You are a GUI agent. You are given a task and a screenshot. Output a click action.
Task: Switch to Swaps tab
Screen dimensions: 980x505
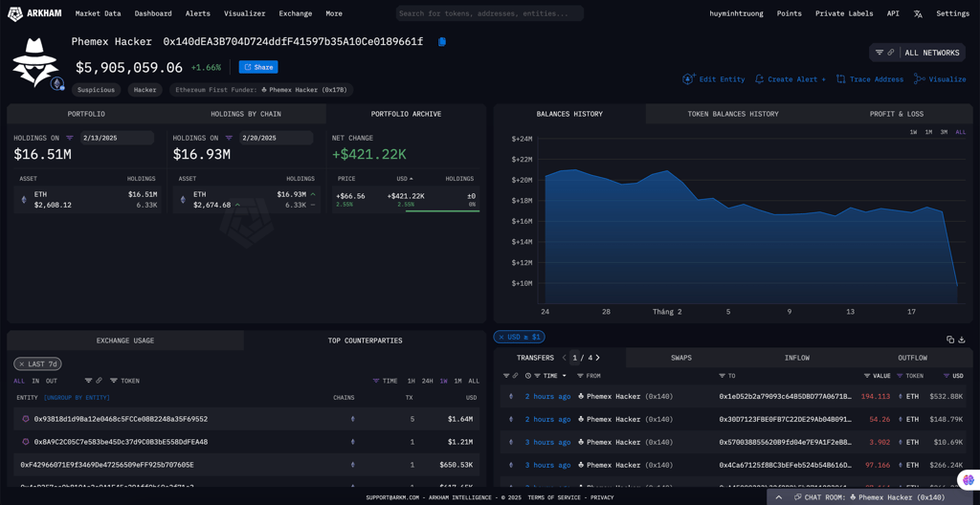[x=681, y=358]
